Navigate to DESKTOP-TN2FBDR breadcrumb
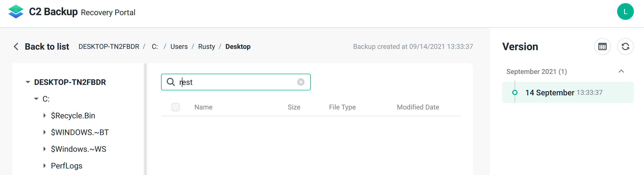 (x=109, y=46)
